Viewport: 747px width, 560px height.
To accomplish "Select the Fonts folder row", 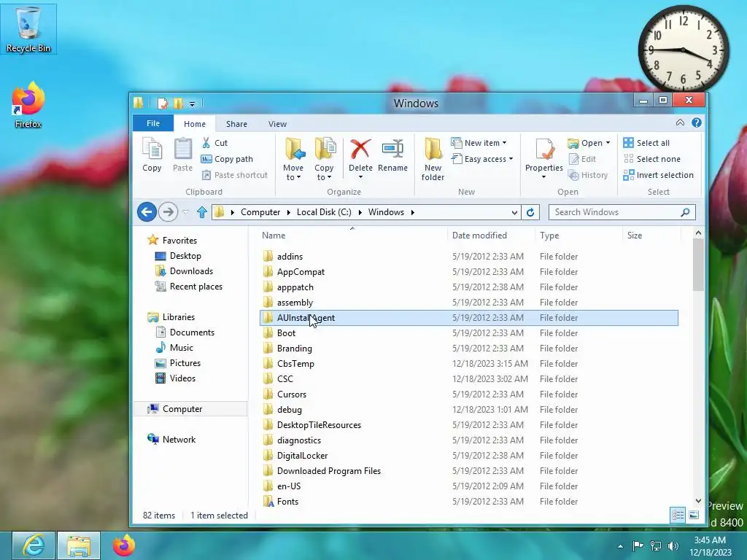I will click(x=469, y=502).
